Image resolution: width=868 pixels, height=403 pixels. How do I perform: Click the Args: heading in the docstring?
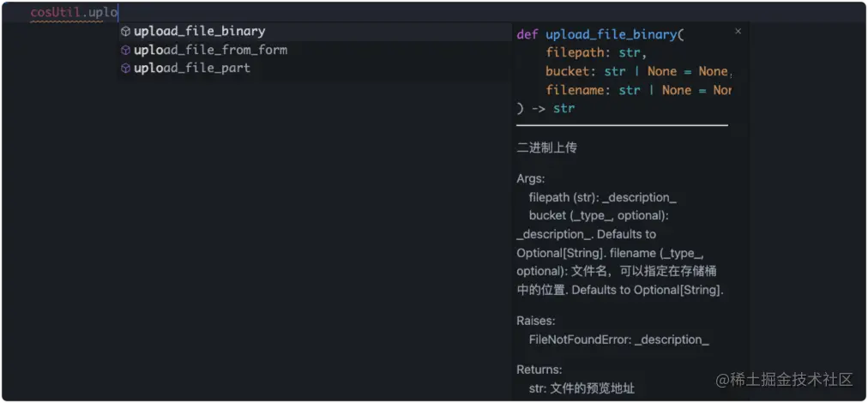tap(531, 179)
